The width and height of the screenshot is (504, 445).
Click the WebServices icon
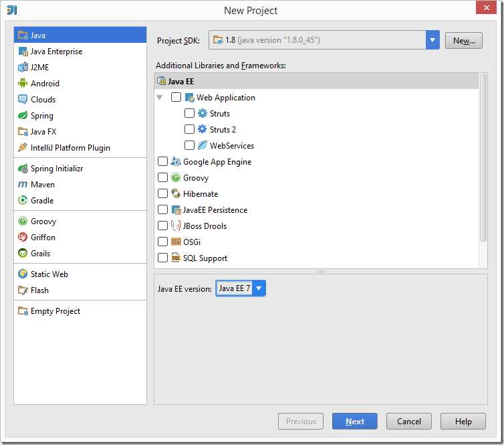(x=203, y=145)
